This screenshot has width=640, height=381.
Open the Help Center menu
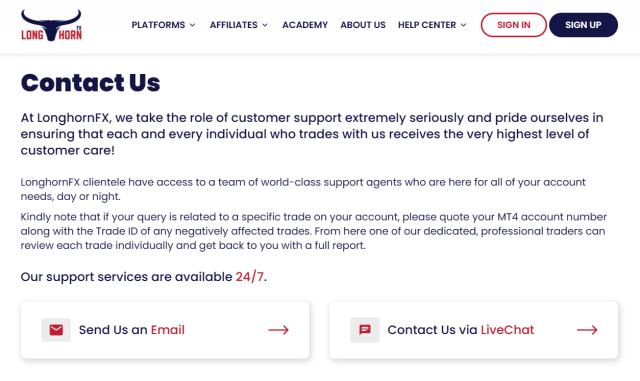[x=432, y=25]
